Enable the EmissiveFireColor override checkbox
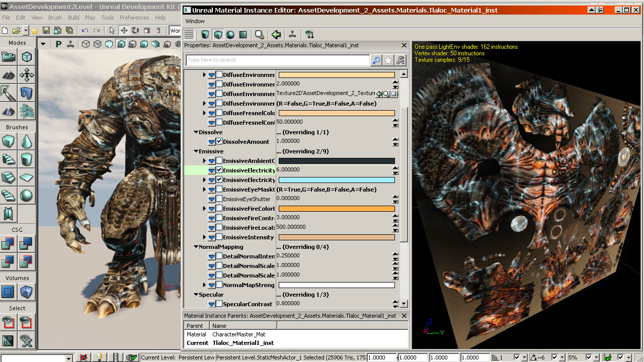The width and height of the screenshot is (644, 362). pos(219,209)
